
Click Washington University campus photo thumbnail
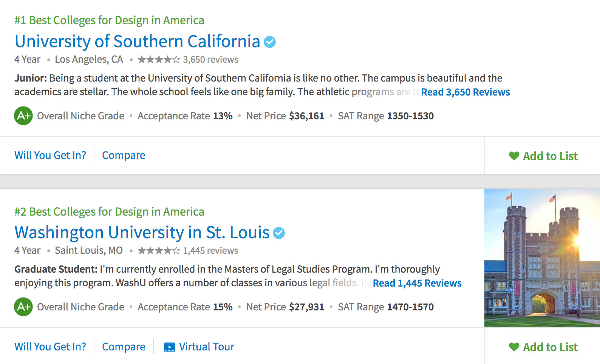click(542, 258)
